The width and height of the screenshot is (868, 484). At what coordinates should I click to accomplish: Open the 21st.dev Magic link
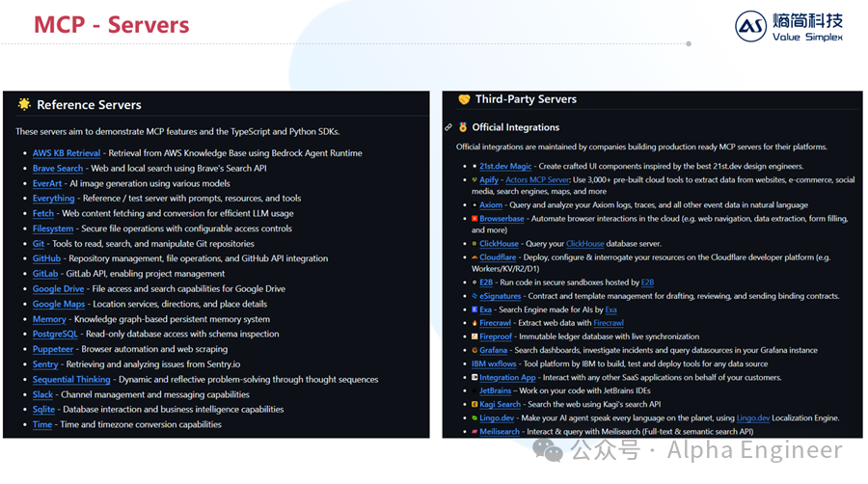(x=505, y=167)
